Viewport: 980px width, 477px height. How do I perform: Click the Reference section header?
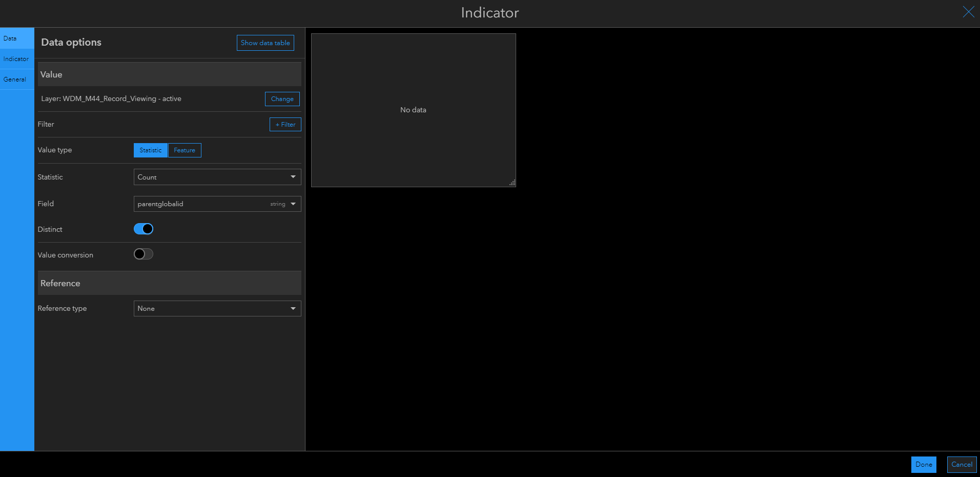[x=170, y=283]
